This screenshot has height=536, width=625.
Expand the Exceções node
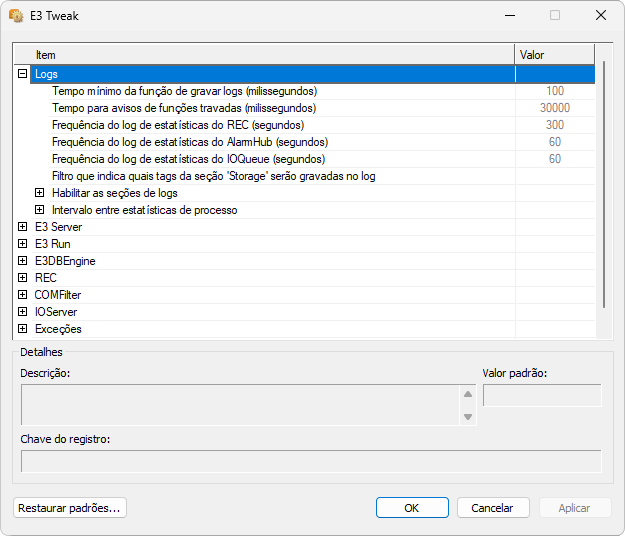(x=22, y=329)
